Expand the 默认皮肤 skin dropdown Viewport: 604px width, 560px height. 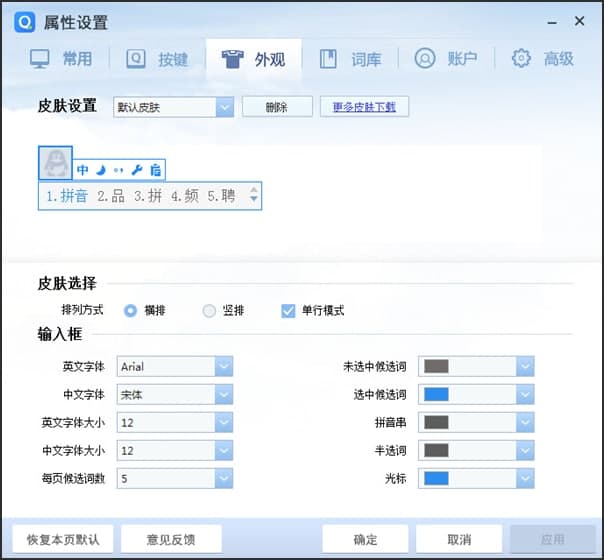click(225, 107)
